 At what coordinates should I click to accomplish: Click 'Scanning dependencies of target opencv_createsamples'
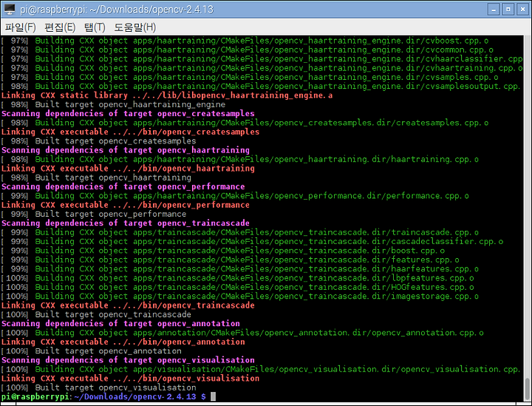point(128,114)
